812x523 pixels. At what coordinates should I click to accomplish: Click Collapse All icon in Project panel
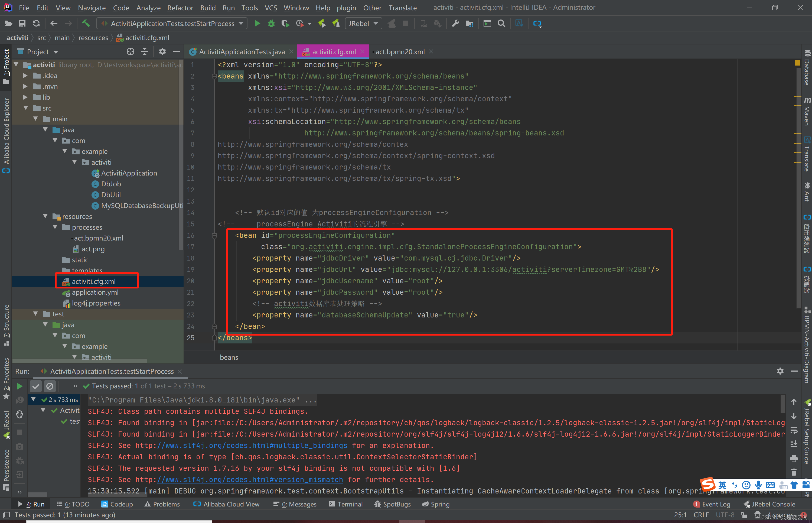pyautogui.click(x=145, y=52)
